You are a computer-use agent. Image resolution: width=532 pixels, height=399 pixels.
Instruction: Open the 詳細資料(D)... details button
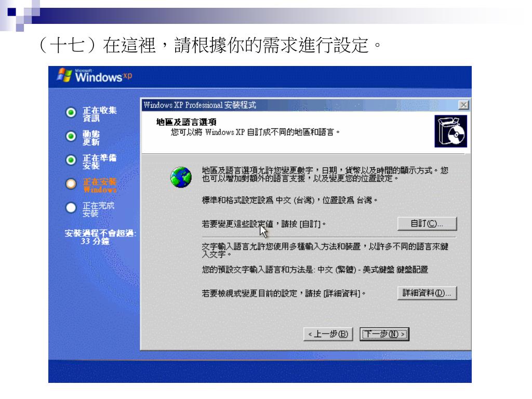427,293
